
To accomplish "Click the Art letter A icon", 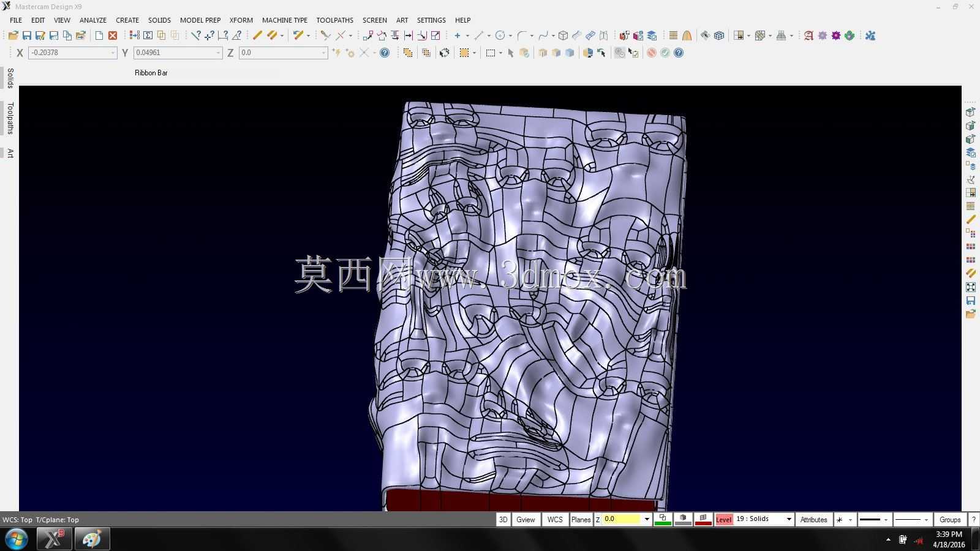I will pyautogui.click(x=809, y=36).
